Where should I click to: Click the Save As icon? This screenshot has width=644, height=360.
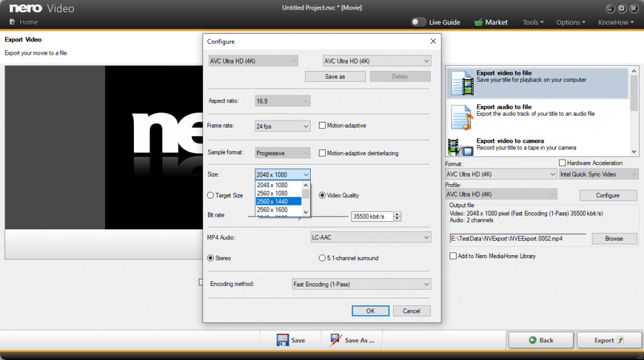[x=336, y=339]
